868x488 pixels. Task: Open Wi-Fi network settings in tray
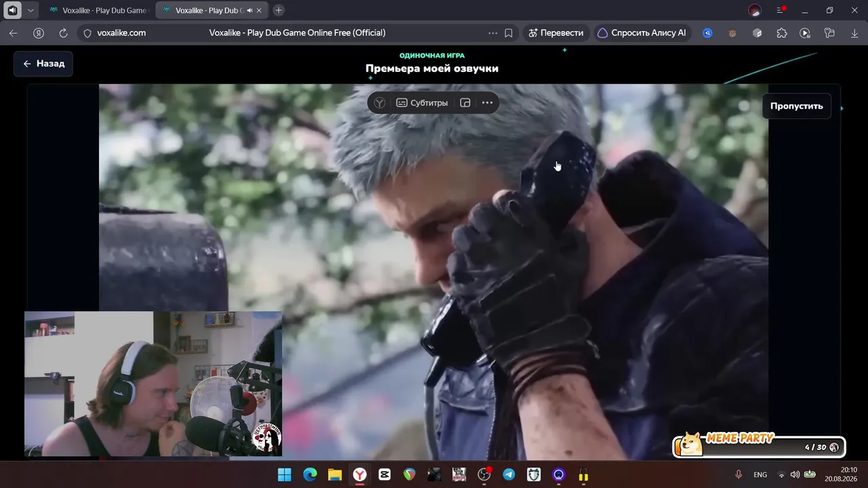[x=781, y=474]
